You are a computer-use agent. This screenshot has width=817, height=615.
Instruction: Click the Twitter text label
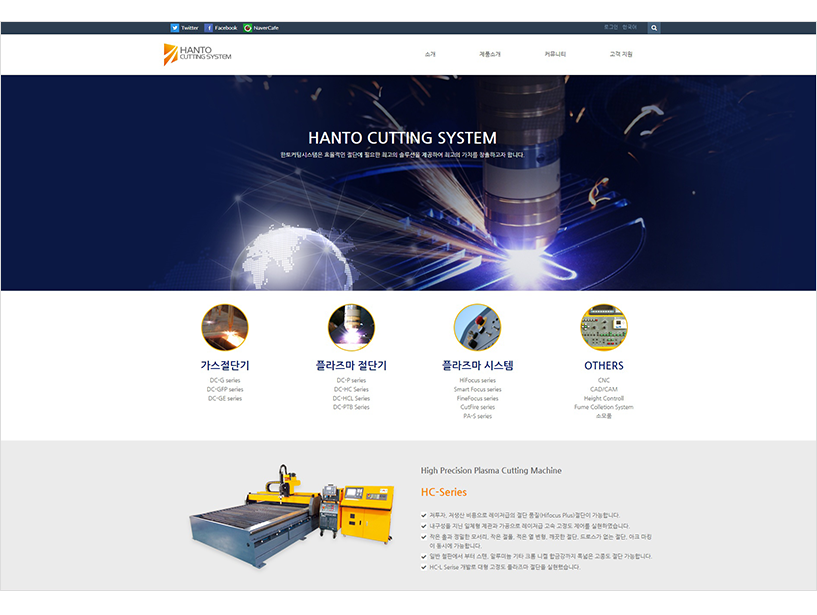click(x=190, y=28)
